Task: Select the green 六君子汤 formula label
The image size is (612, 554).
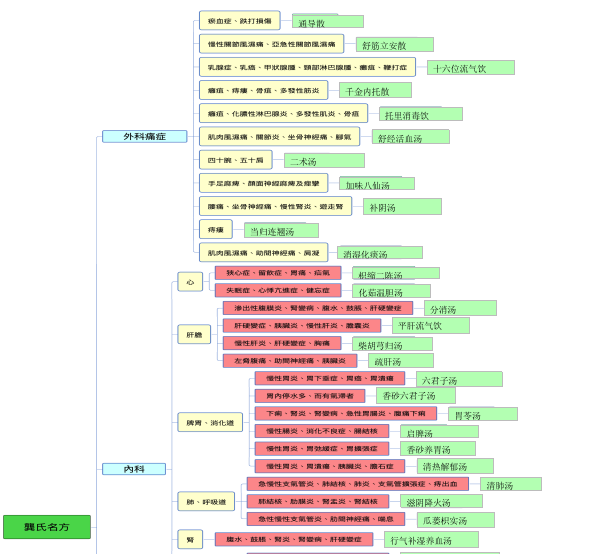Action: (x=459, y=379)
